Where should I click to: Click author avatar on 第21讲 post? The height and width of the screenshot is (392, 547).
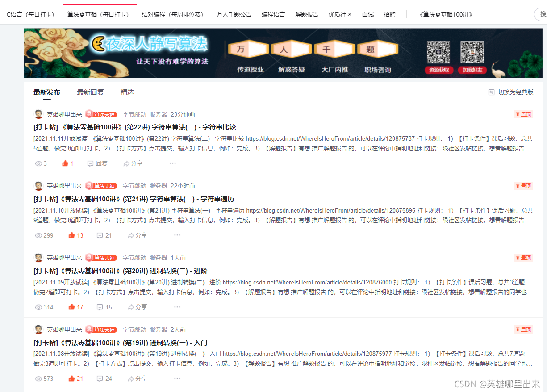(x=39, y=186)
